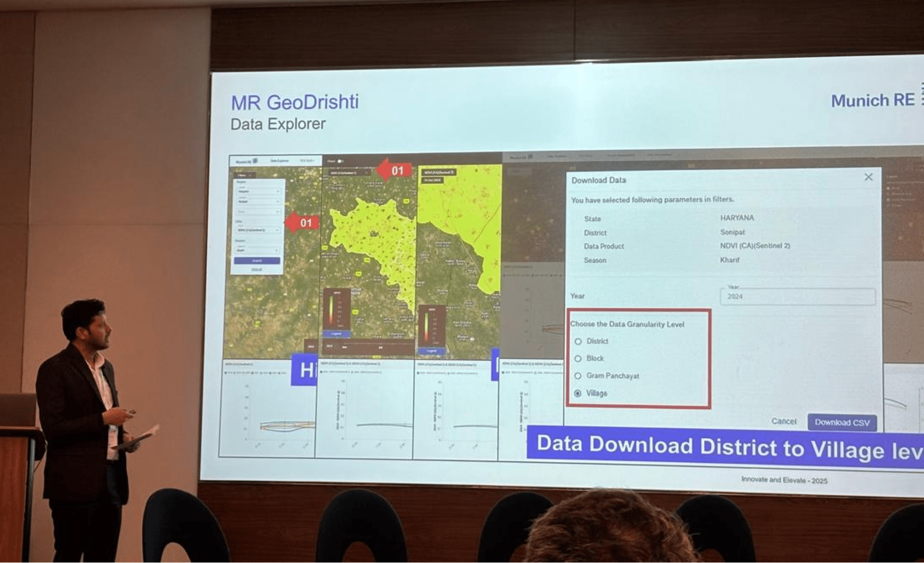The width and height of the screenshot is (924, 563).
Task: Click the blue Search button in filters
Action: point(257,261)
